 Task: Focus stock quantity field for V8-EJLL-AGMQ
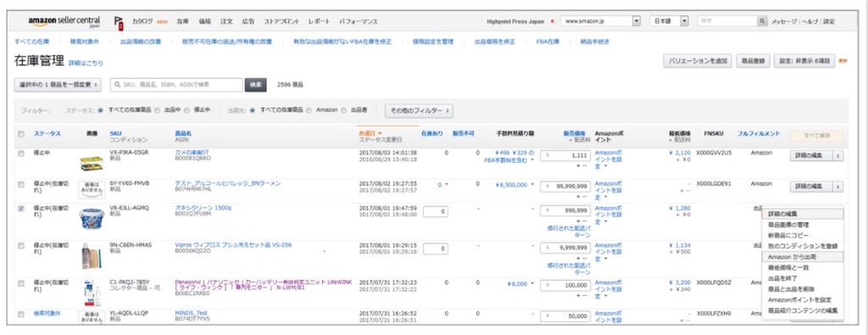tap(436, 211)
